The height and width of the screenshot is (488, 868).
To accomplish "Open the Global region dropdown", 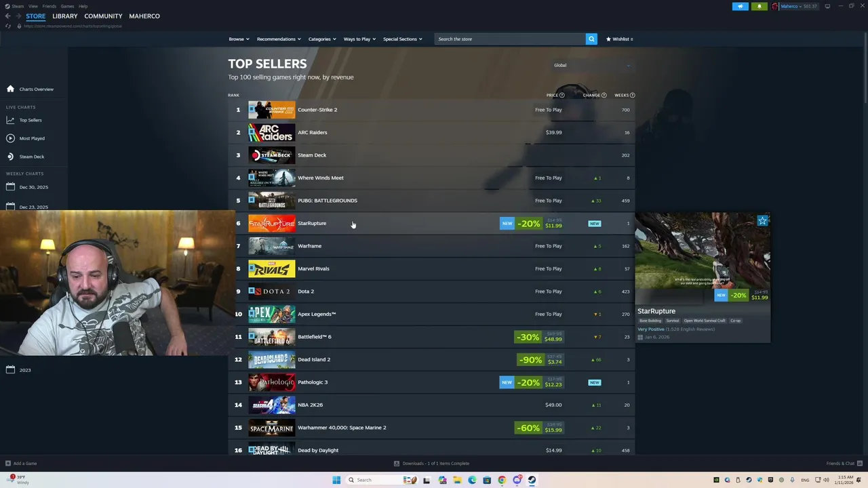I will (x=592, y=65).
